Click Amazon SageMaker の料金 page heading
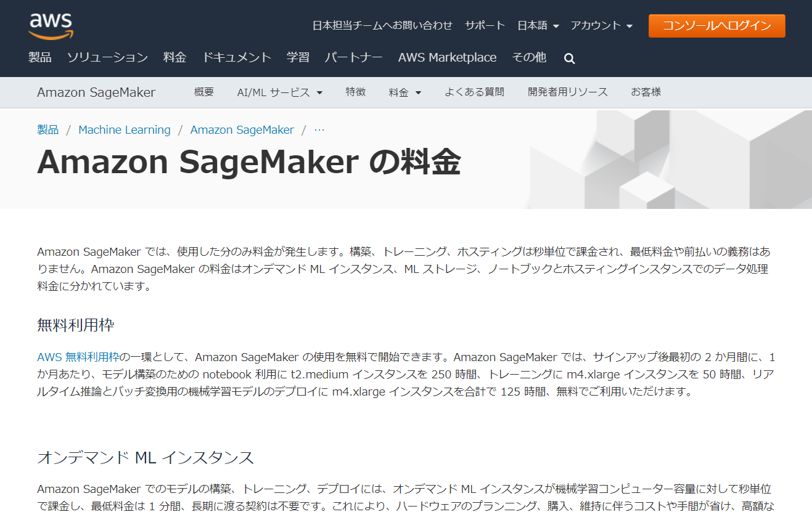The image size is (812, 517). [249, 162]
